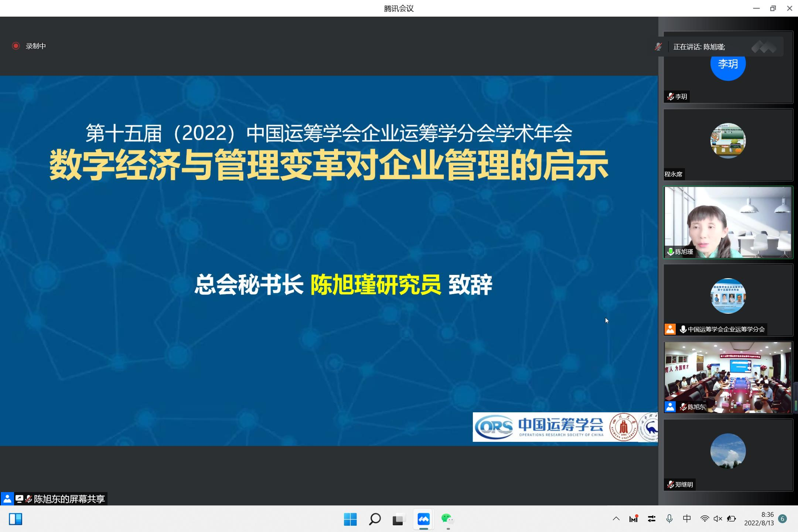Click the participant list scrollbar handle
Screen dimensions: 798x532
click(x=796, y=397)
